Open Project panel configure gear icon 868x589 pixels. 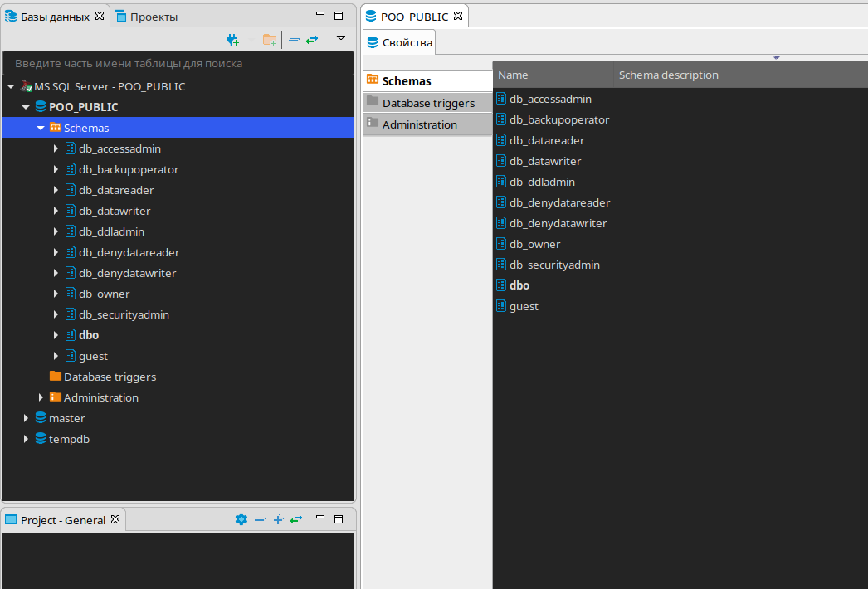[241, 519]
